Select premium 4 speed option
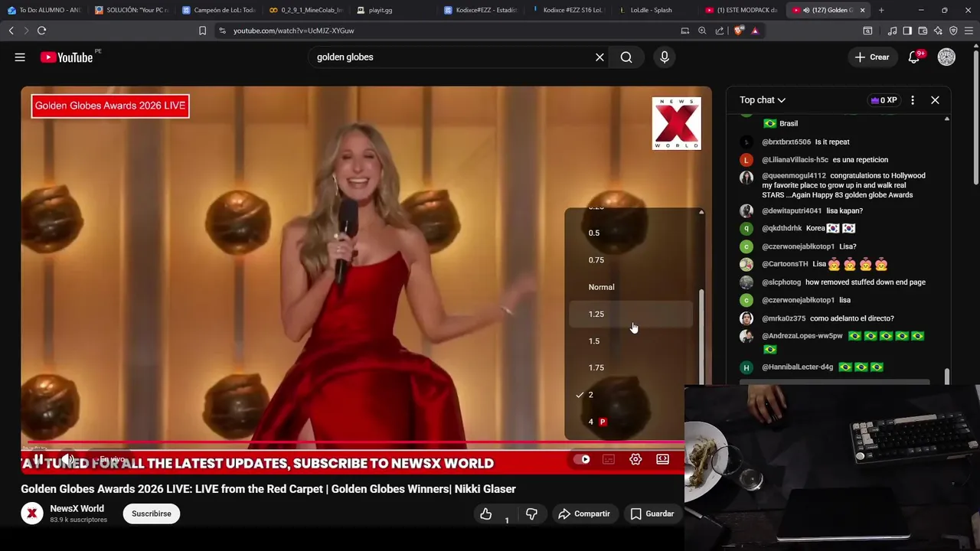 (x=632, y=422)
